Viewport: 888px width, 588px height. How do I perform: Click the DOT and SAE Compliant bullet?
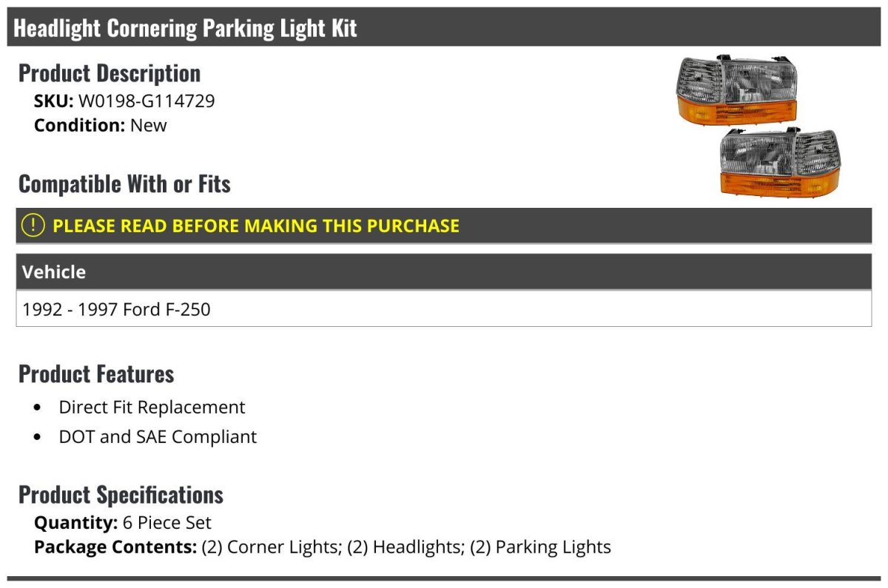(158, 436)
